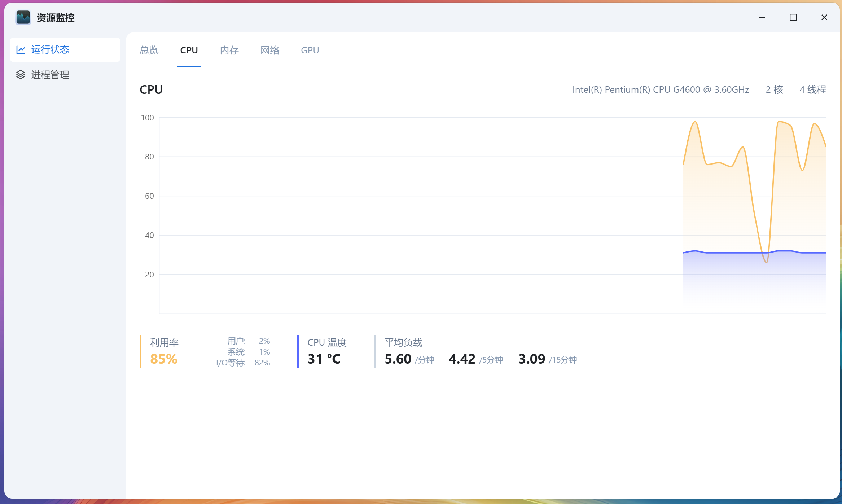Click the 80 y-axis label on chart
The height and width of the screenshot is (504, 842).
point(149,157)
